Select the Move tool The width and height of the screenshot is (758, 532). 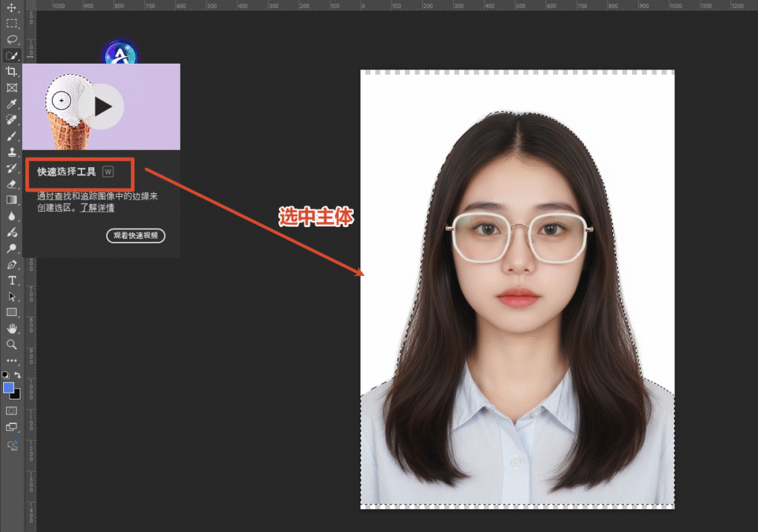[x=12, y=7]
